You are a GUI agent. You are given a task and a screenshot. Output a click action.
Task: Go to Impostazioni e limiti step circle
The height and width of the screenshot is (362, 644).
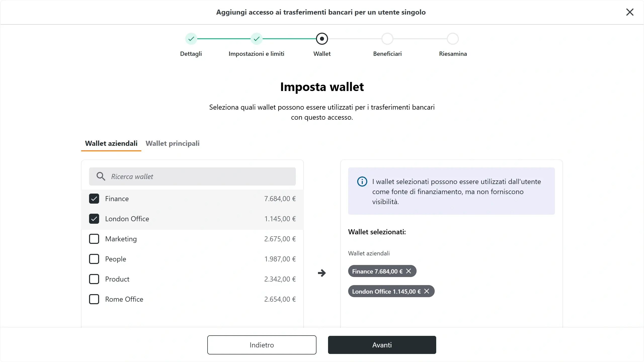click(x=257, y=39)
